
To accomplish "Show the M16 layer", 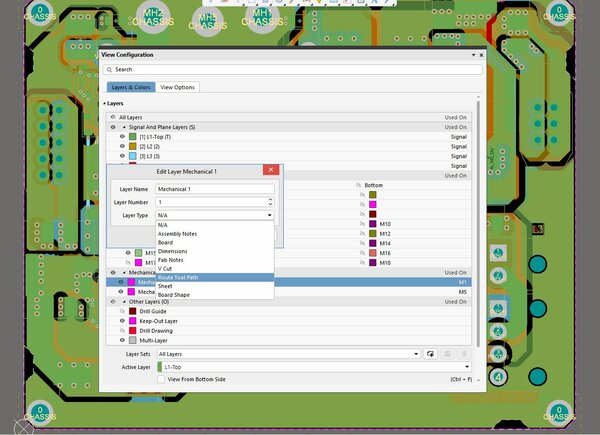I will [x=362, y=253].
